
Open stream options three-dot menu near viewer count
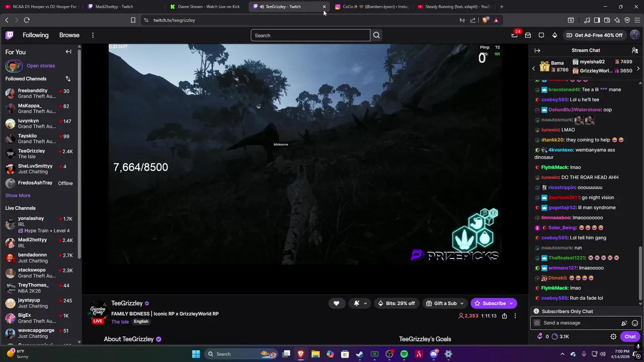pyautogui.click(x=515, y=316)
